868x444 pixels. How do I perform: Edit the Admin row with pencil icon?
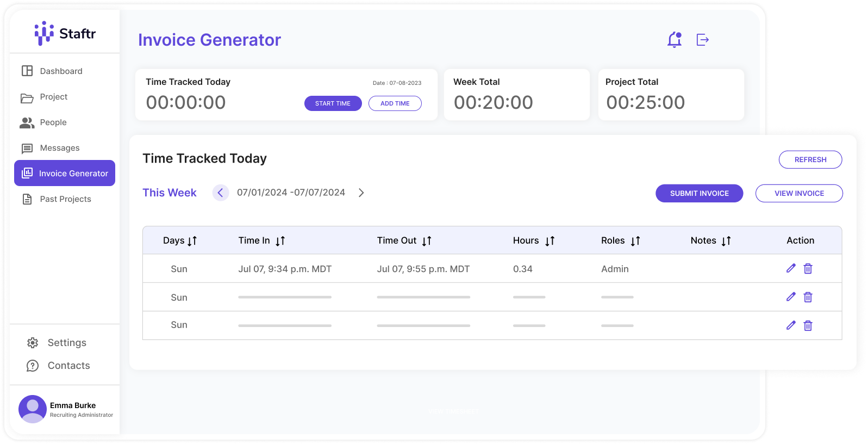(x=791, y=268)
